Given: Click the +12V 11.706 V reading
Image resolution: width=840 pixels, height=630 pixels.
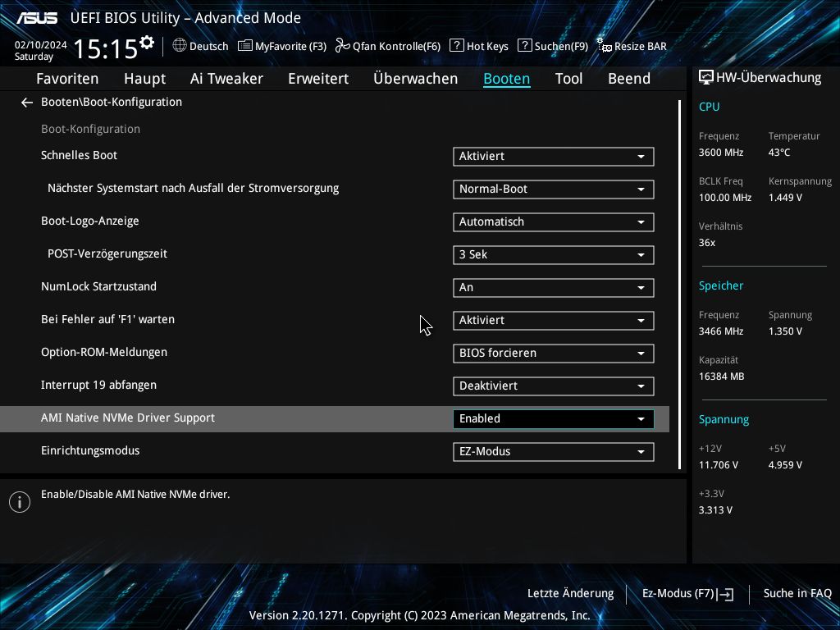Looking at the screenshot, I should pyautogui.click(x=719, y=465).
